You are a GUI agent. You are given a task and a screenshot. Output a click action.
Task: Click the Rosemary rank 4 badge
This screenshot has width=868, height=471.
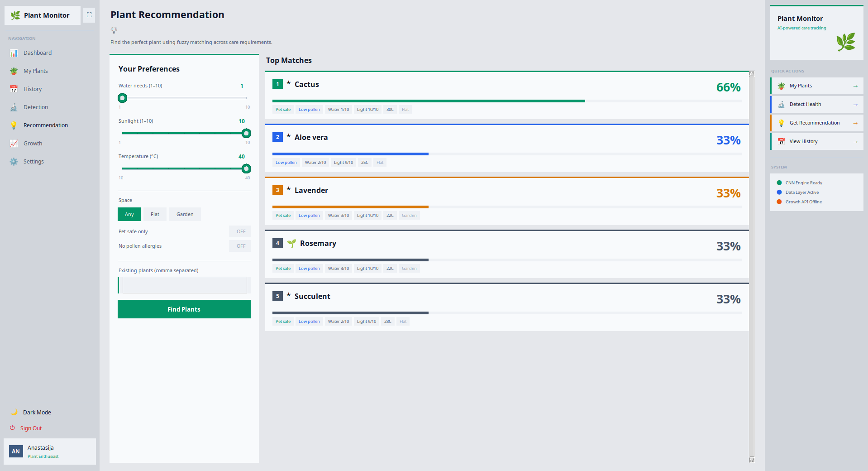(277, 243)
